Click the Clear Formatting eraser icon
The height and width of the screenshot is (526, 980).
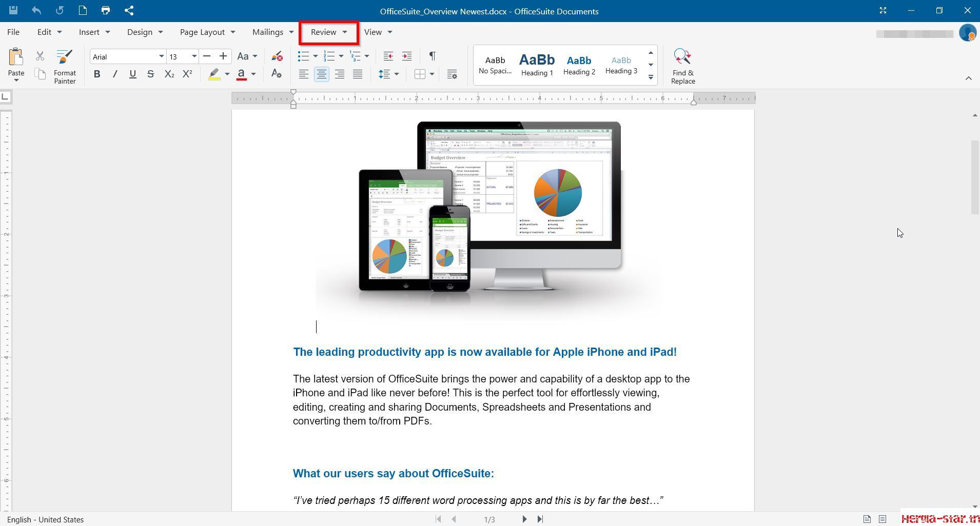(x=277, y=56)
